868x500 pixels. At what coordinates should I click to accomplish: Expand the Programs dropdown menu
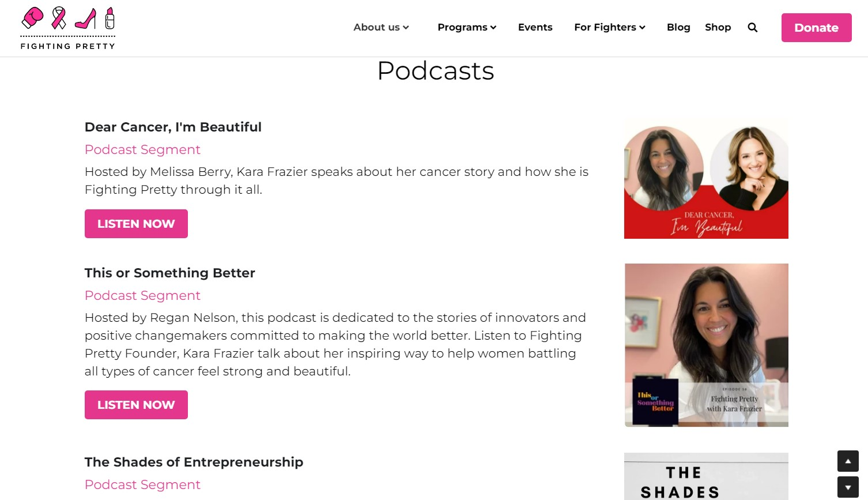[467, 27]
